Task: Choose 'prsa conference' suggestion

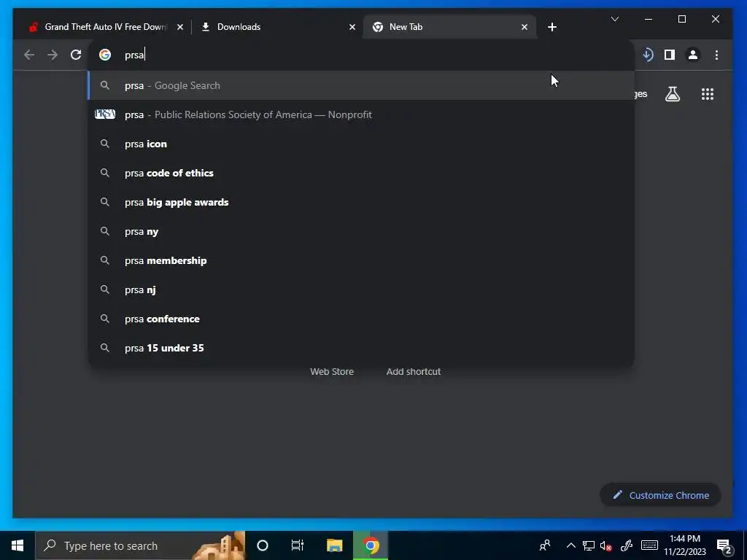Action: (360, 319)
